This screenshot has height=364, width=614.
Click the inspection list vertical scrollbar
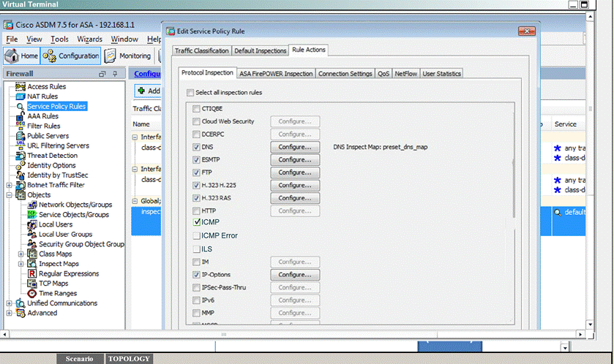[514, 188]
